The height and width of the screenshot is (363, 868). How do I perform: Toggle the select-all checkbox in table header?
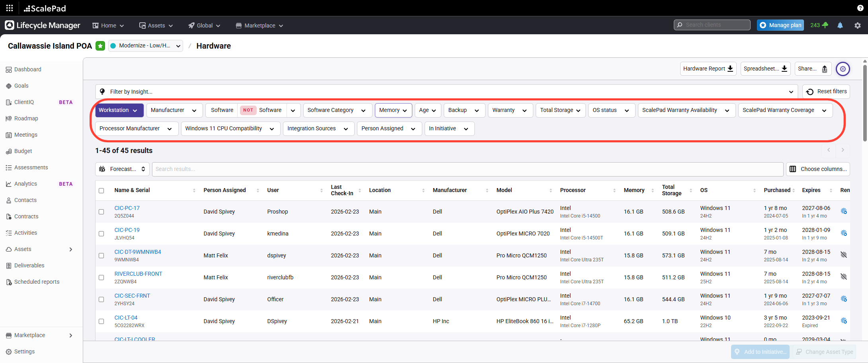click(x=101, y=190)
